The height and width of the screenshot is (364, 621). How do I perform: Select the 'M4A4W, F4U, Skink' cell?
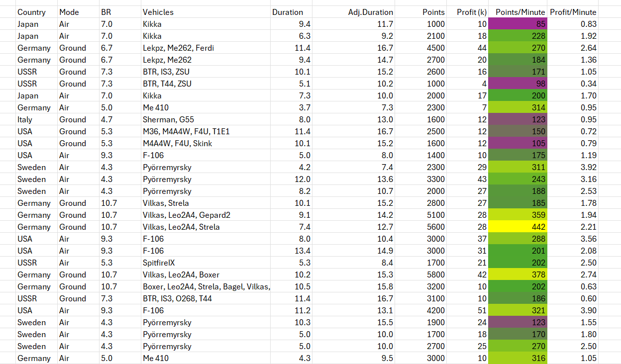coord(206,143)
